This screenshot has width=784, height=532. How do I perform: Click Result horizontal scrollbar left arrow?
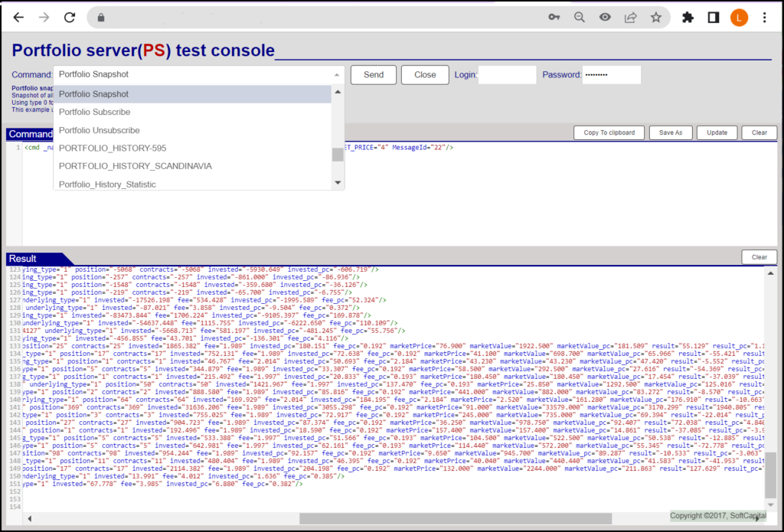(x=30, y=518)
